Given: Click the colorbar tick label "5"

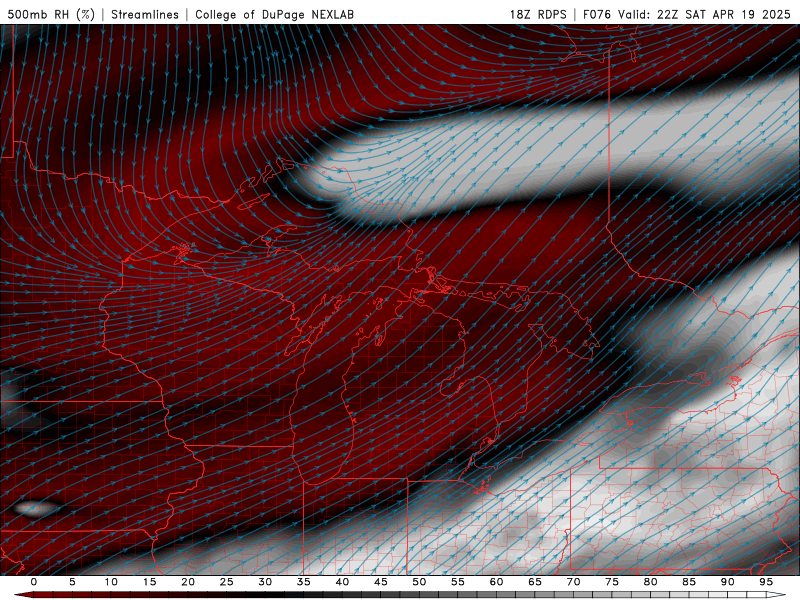Looking at the screenshot, I should point(72,582).
